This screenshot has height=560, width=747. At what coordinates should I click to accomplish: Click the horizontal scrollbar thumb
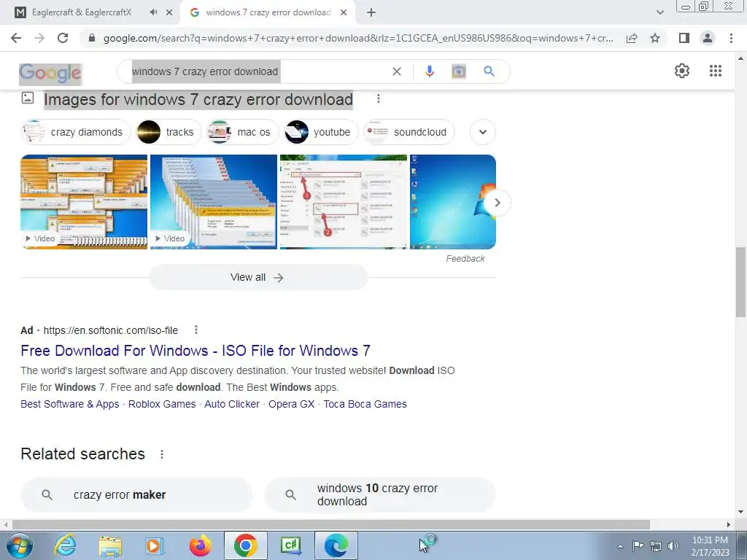click(x=331, y=524)
